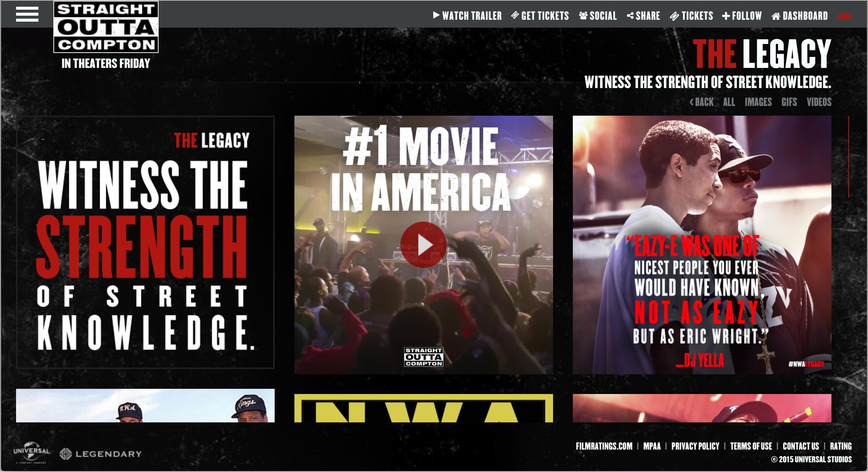Click Tickets text in navigation
868x472 pixels.
(697, 16)
